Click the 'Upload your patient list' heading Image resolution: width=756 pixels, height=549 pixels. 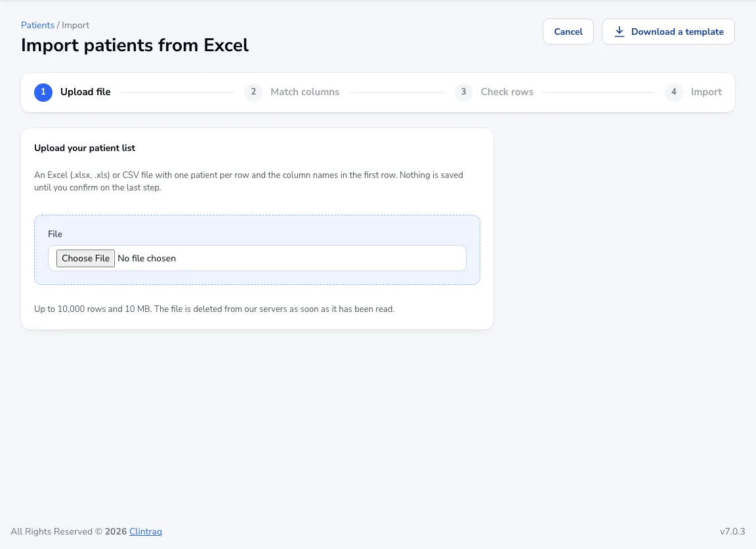[85, 148]
